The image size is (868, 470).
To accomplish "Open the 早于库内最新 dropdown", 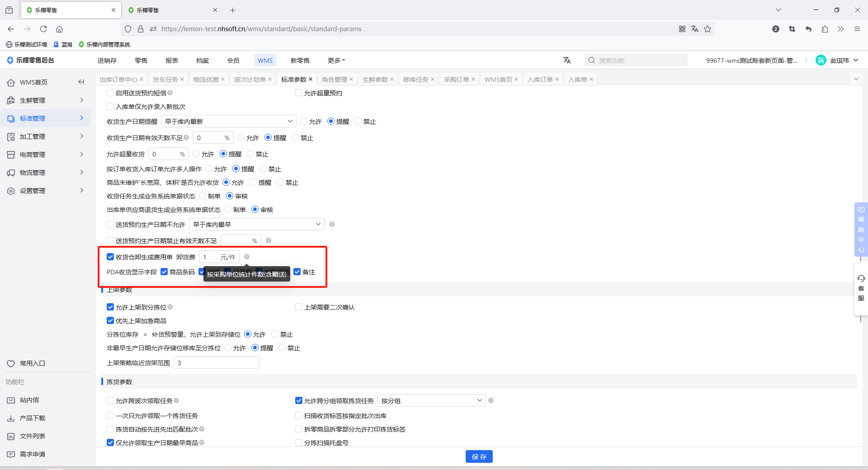I will [x=228, y=121].
